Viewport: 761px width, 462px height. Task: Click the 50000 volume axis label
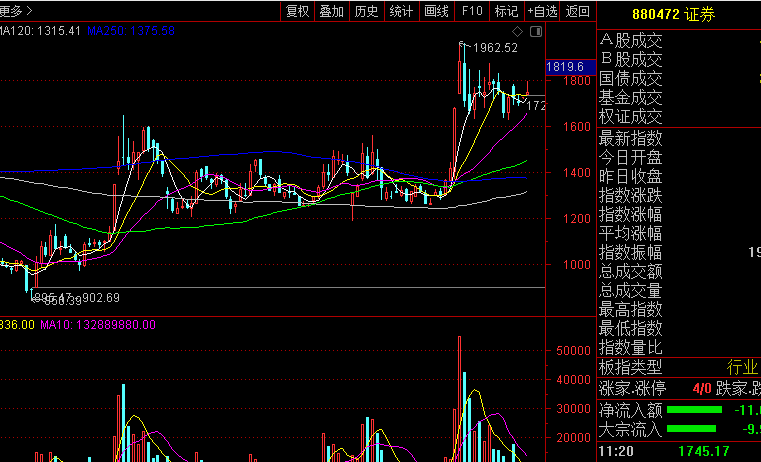[573, 350]
